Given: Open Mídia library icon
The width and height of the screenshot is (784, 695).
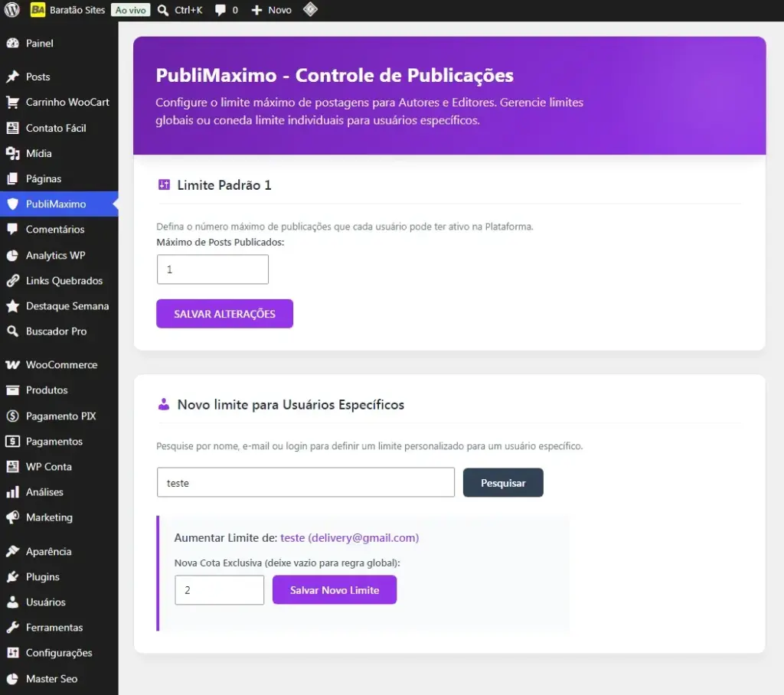Looking at the screenshot, I should click(12, 154).
